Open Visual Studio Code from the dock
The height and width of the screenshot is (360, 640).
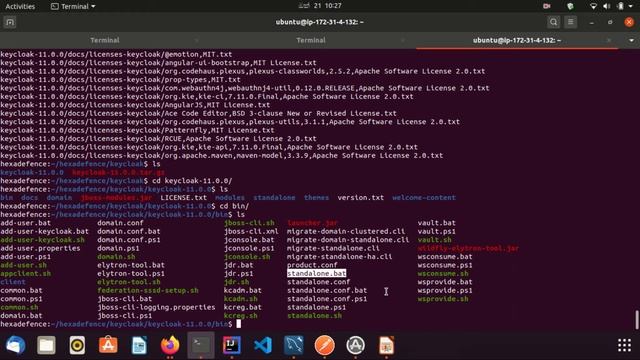(263, 345)
